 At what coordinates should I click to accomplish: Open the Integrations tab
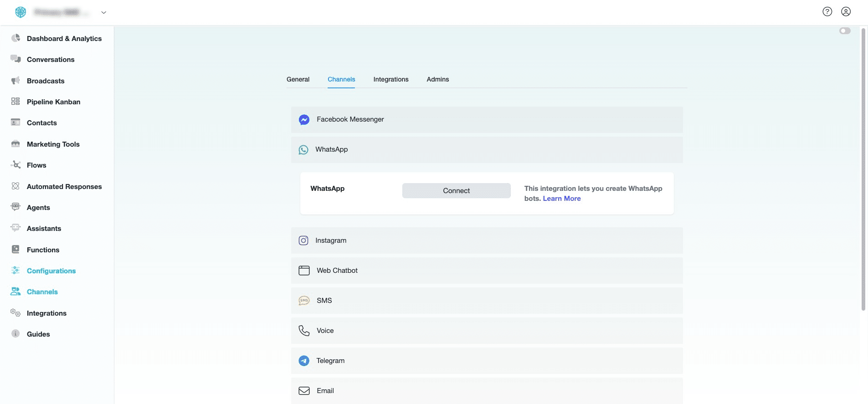point(391,79)
